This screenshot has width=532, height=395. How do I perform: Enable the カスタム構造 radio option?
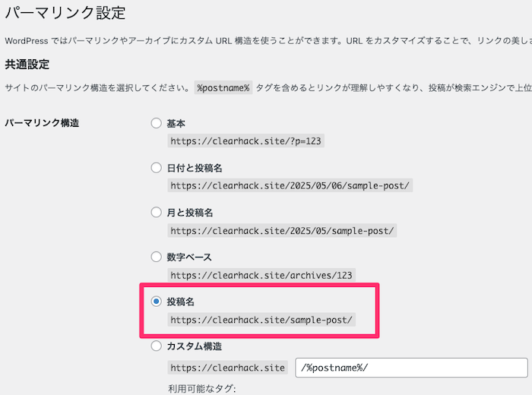click(156, 346)
